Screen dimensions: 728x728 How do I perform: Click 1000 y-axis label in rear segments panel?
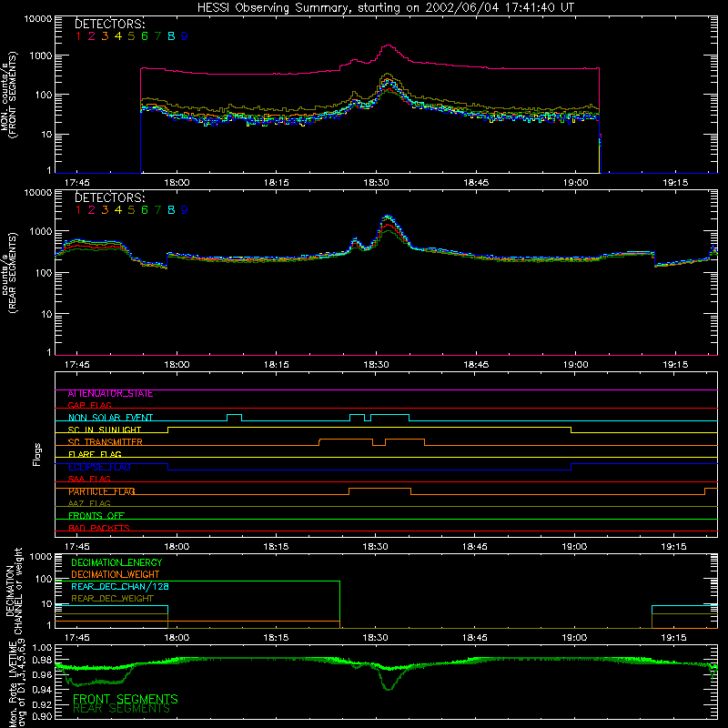[41, 231]
